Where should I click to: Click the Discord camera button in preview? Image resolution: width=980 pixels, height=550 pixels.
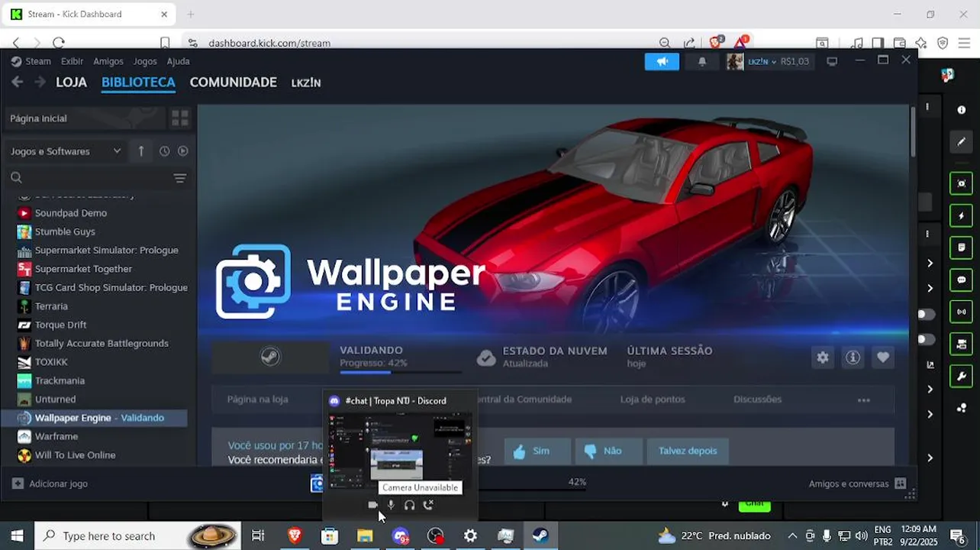pos(372,505)
